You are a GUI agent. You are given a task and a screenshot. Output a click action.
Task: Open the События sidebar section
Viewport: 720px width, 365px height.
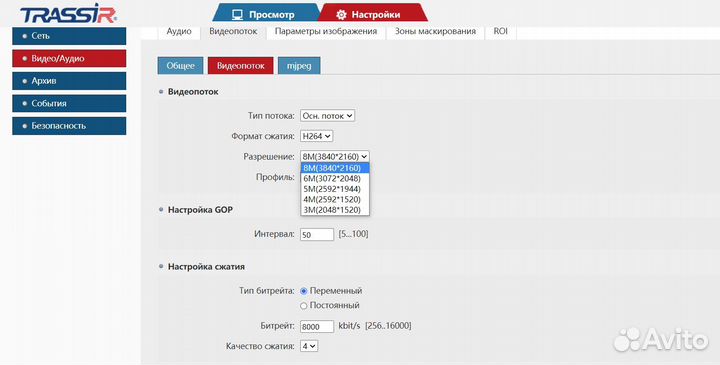69,103
